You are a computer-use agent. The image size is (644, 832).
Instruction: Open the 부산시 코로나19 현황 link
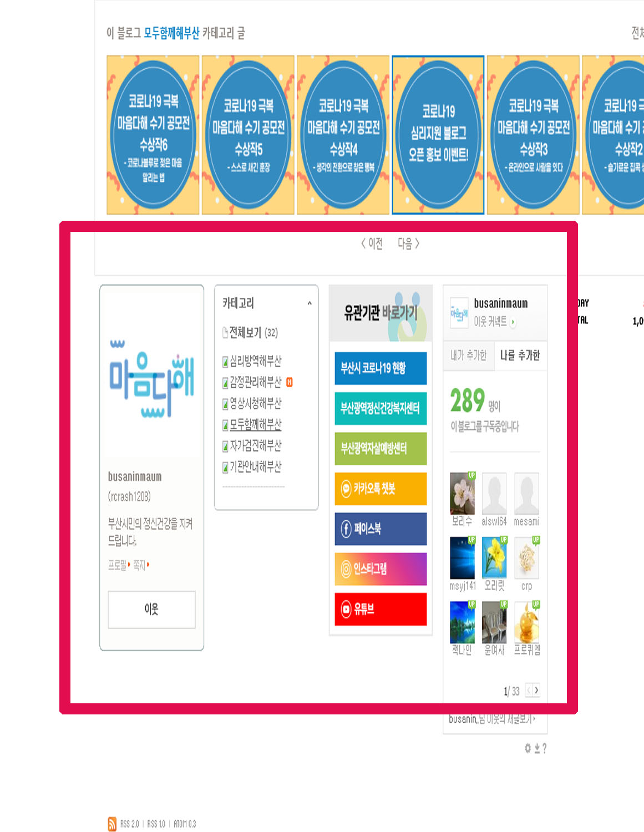pos(381,368)
